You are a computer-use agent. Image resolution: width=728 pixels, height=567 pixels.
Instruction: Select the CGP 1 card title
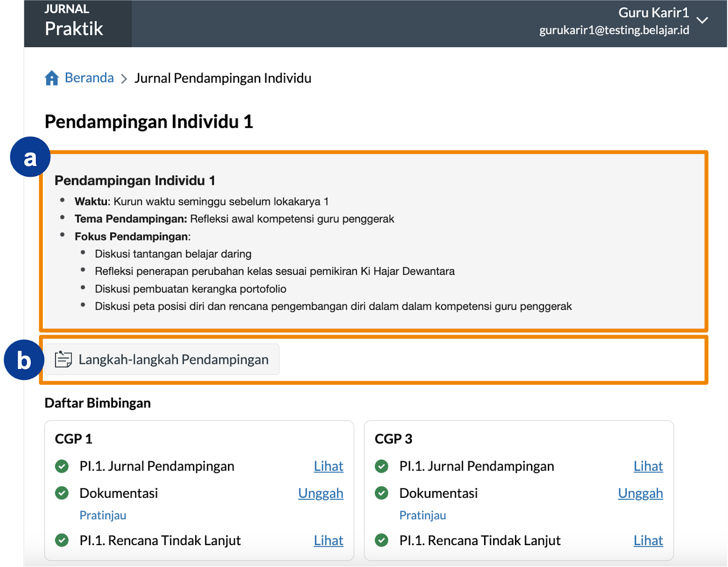click(74, 439)
